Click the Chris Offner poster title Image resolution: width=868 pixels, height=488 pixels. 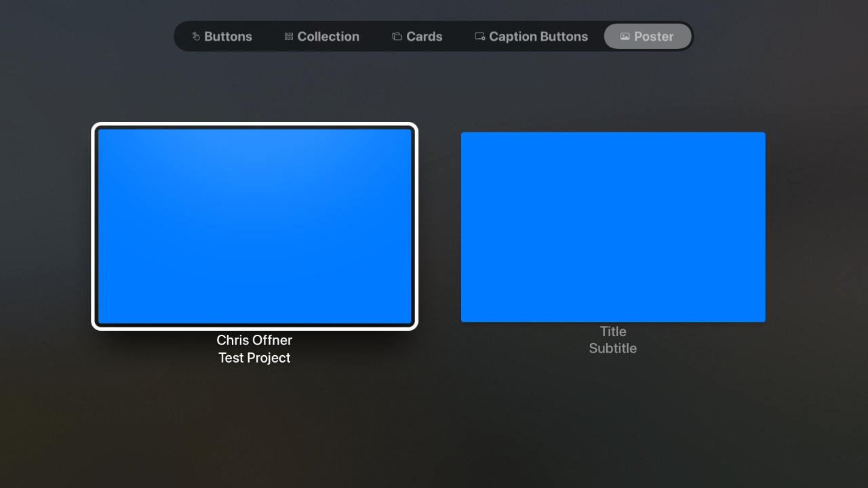[254, 340]
